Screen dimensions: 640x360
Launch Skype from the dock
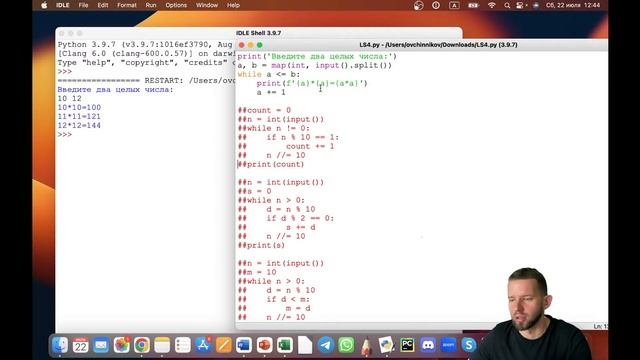point(468,345)
